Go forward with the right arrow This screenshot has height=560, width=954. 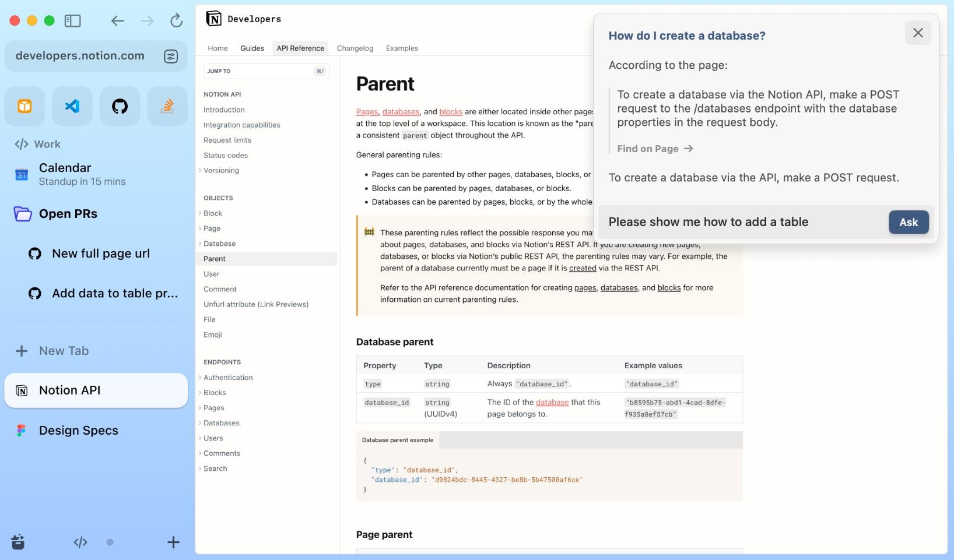pyautogui.click(x=147, y=21)
